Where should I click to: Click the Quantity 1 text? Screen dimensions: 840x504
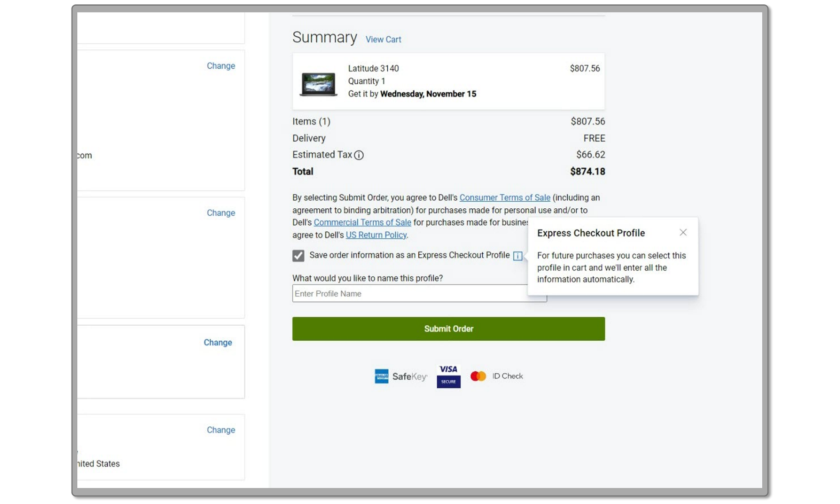coord(366,81)
